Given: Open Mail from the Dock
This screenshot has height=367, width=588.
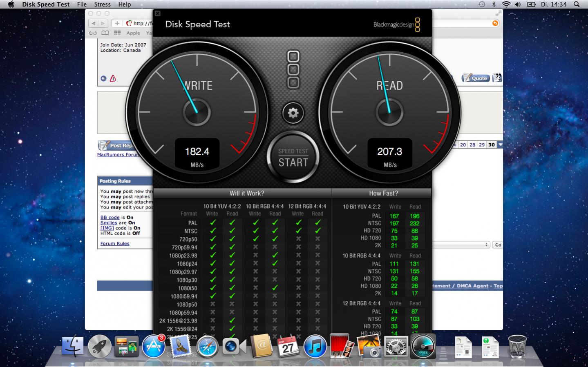Looking at the screenshot, I should [x=180, y=347].
